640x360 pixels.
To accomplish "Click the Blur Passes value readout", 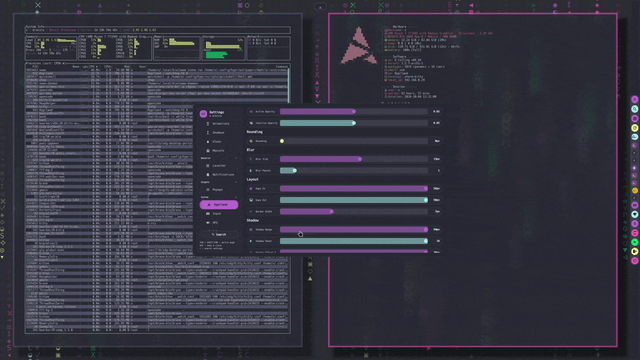I will pyautogui.click(x=438, y=171).
